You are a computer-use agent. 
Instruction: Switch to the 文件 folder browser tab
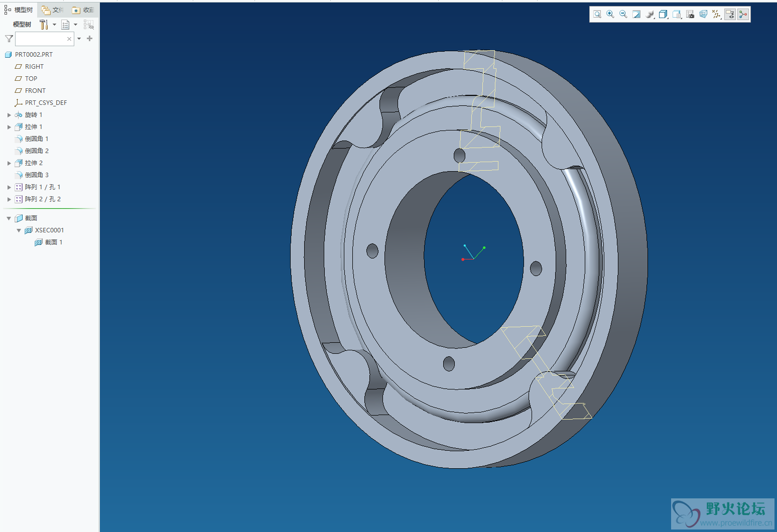click(52, 10)
